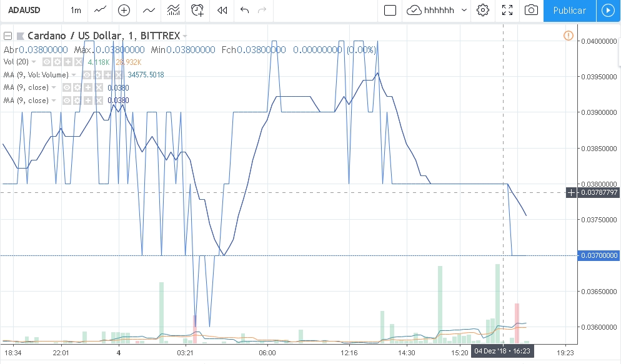Change the 1m time interval
Screen dimensions: 621x364
click(76, 10)
